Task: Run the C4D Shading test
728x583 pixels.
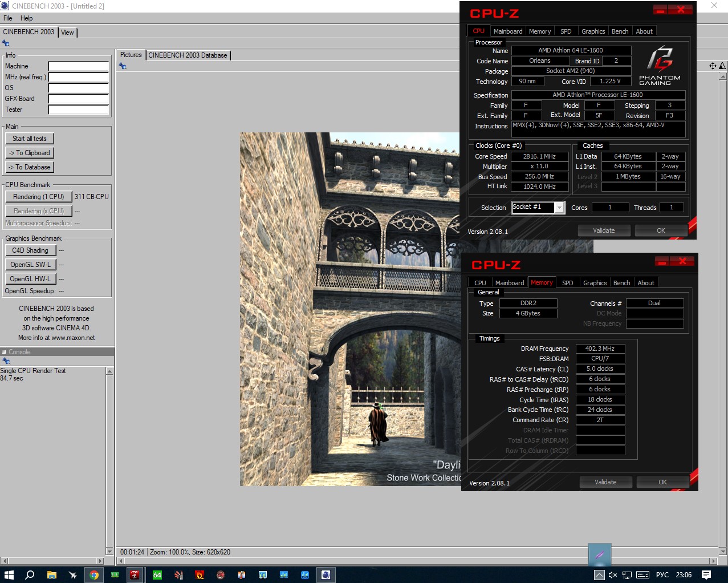Action: [x=31, y=250]
